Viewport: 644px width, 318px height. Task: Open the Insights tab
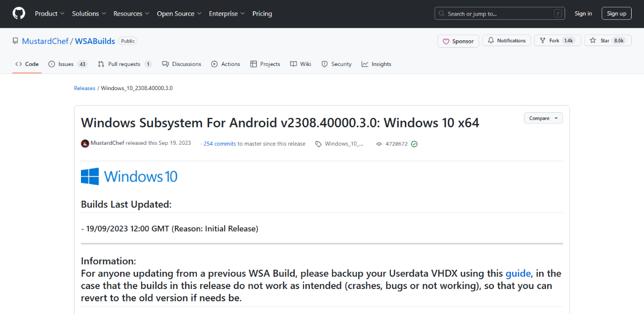[376, 64]
